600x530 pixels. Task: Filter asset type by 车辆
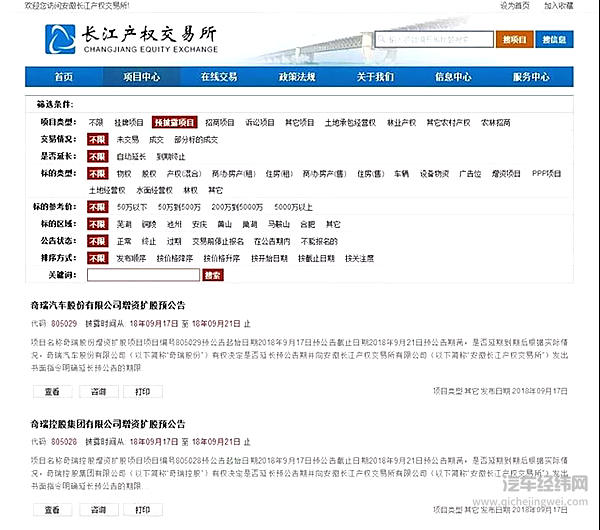click(401, 174)
